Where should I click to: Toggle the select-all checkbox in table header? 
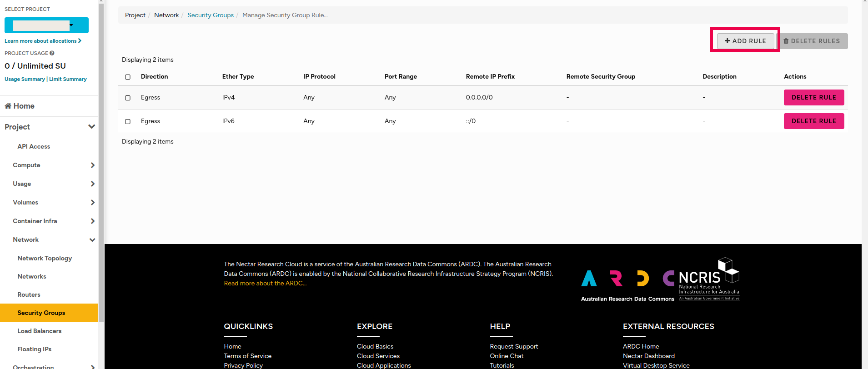128,77
